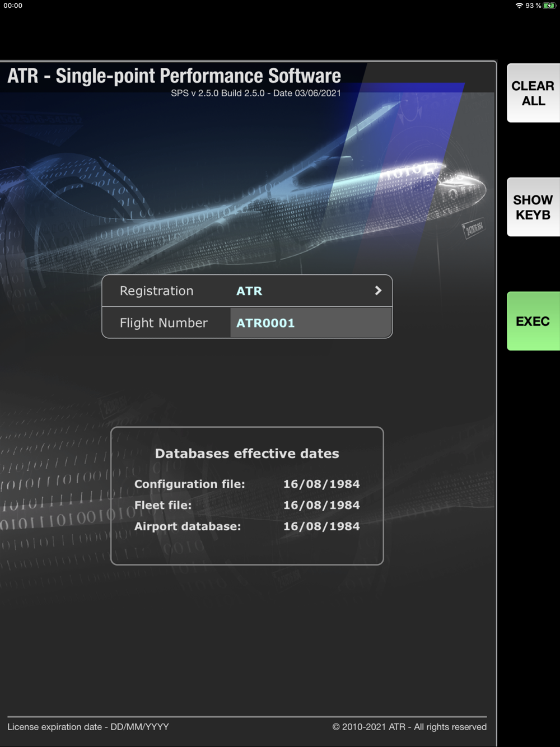
Task: Click the 'Flight Number' label
Action: [x=164, y=323]
